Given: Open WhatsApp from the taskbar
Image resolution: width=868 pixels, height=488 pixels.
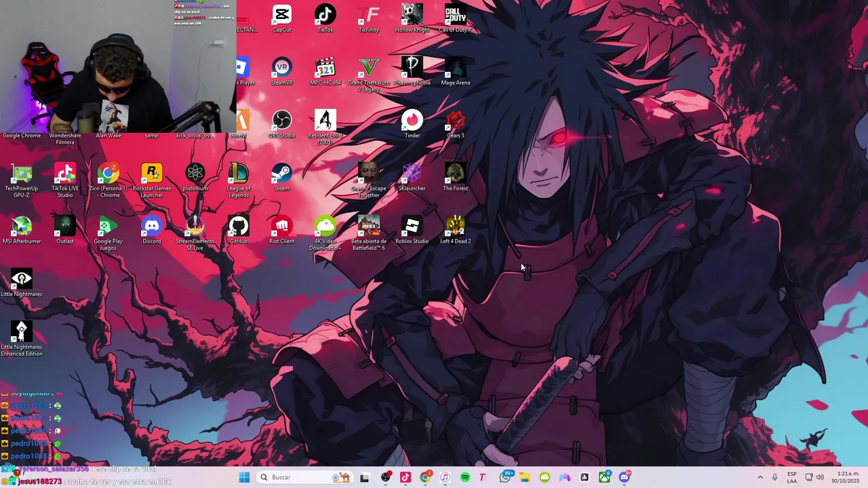Looking at the screenshot, I should [x=505, y=477].
